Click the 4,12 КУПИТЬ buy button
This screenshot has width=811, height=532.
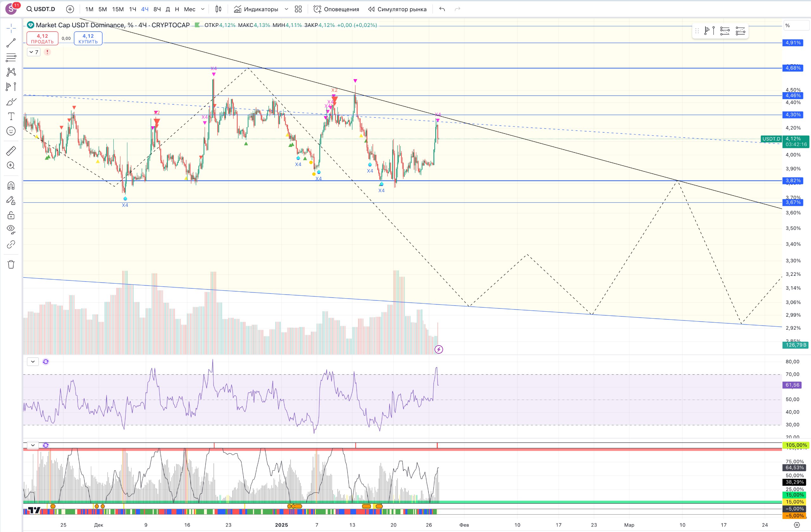pos(88,39)
